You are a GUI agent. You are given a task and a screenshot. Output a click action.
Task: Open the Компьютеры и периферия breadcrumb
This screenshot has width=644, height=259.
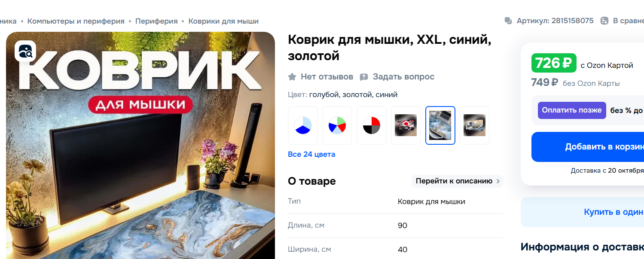tap(76, 21)
